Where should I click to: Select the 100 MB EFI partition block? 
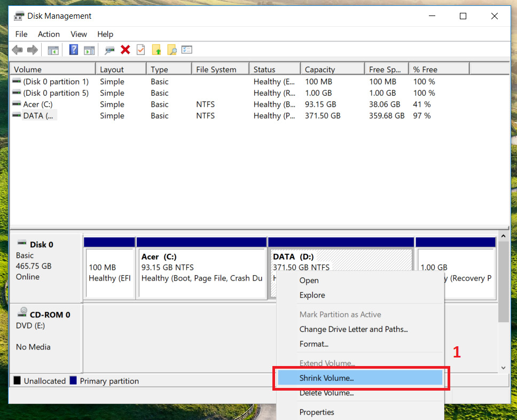coord(109,268)
